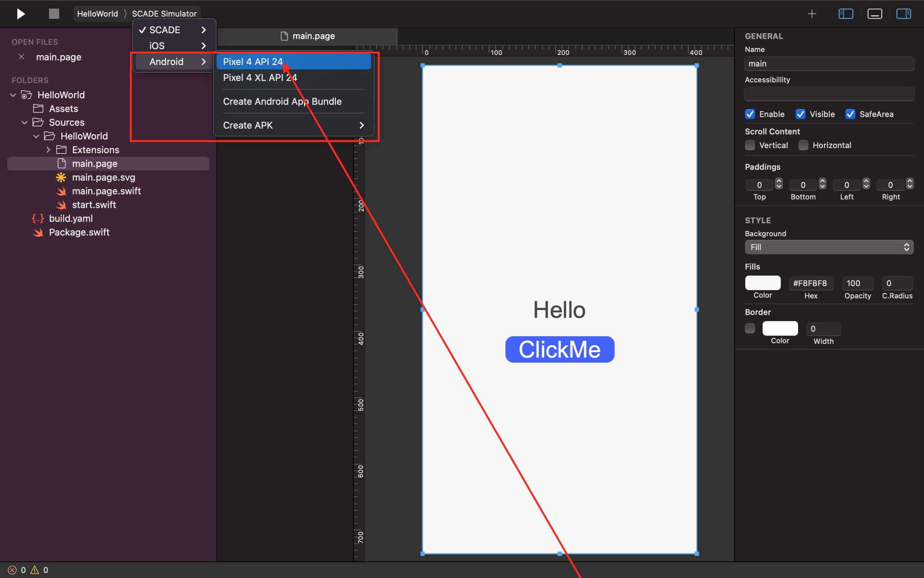This screenshot has width=924, height=578.
Task: Select Create Android App Bundle
Action: coord(293,101)
